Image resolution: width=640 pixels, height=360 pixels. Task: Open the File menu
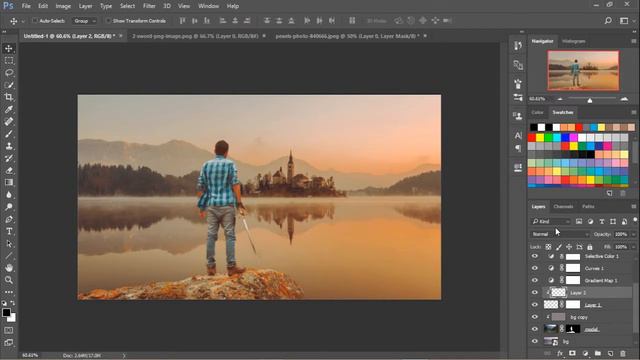26,6
